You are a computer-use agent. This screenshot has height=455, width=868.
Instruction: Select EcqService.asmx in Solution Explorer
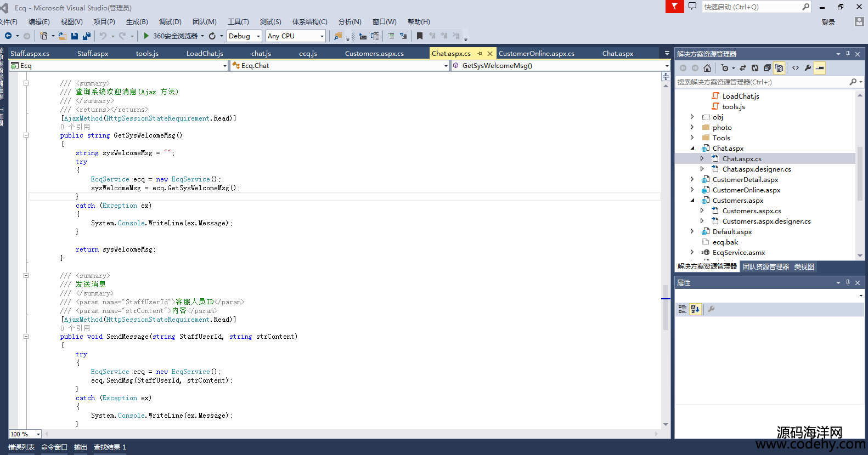point(739,253)
